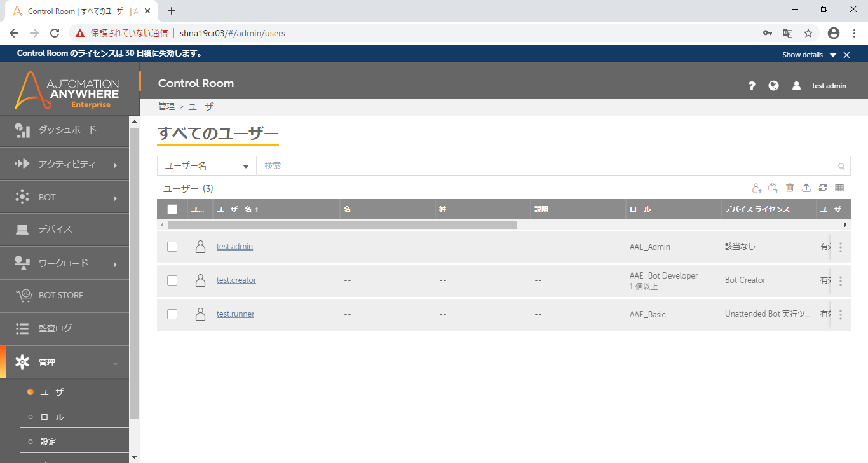Open BOT STORE in the sidebar
The width and height of the screenshot is (868, 463).
tap(64, 295)
